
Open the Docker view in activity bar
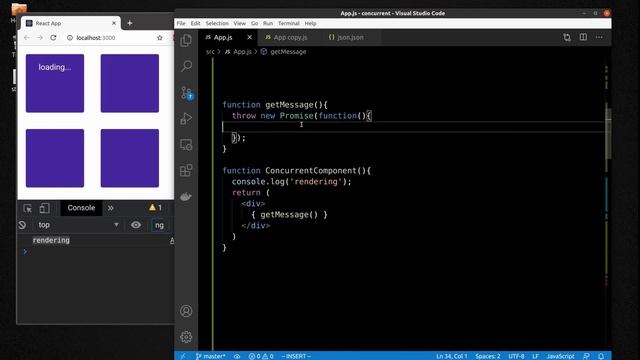pos(186,197)
